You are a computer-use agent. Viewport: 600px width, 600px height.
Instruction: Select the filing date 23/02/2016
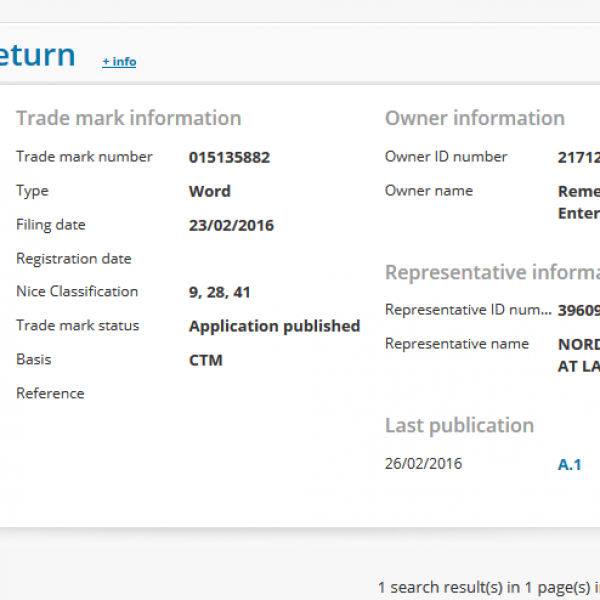point(231,225)
